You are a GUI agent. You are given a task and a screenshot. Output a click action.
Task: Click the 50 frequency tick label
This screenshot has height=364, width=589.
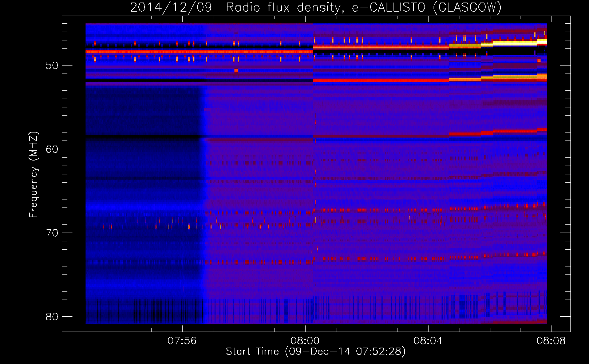coord(52,66)
